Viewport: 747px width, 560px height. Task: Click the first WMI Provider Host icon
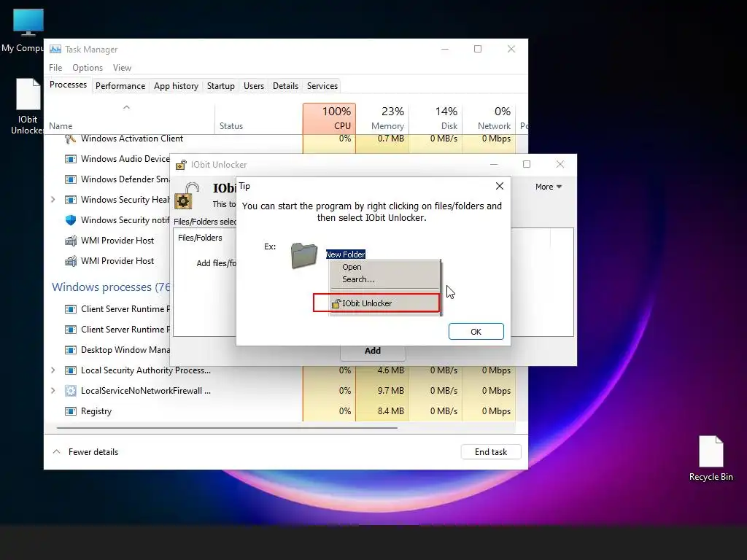[x=71, y=241]
